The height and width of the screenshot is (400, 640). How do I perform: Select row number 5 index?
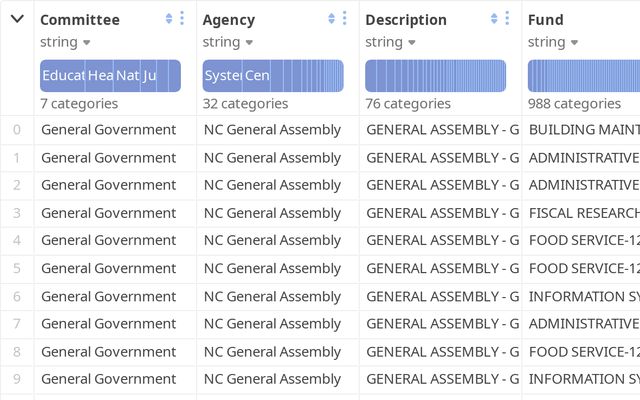coord(17,268)
